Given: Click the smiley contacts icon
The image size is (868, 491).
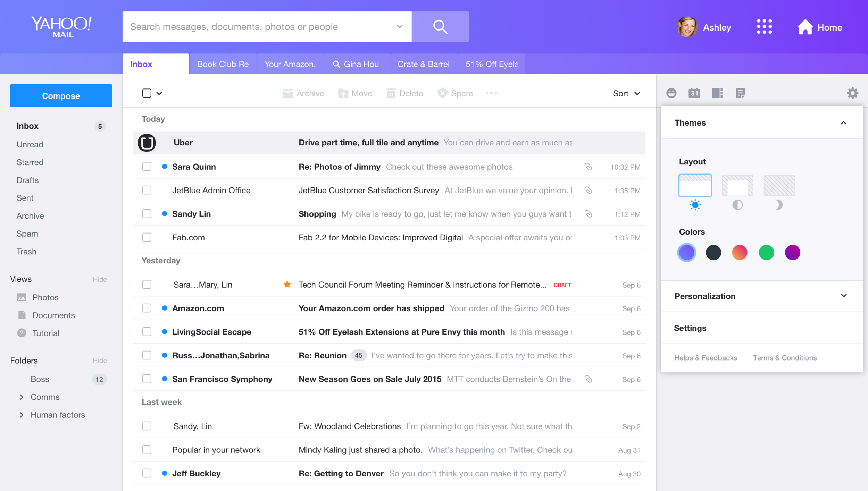Looking at the screenshot, I should coord(671,93).
